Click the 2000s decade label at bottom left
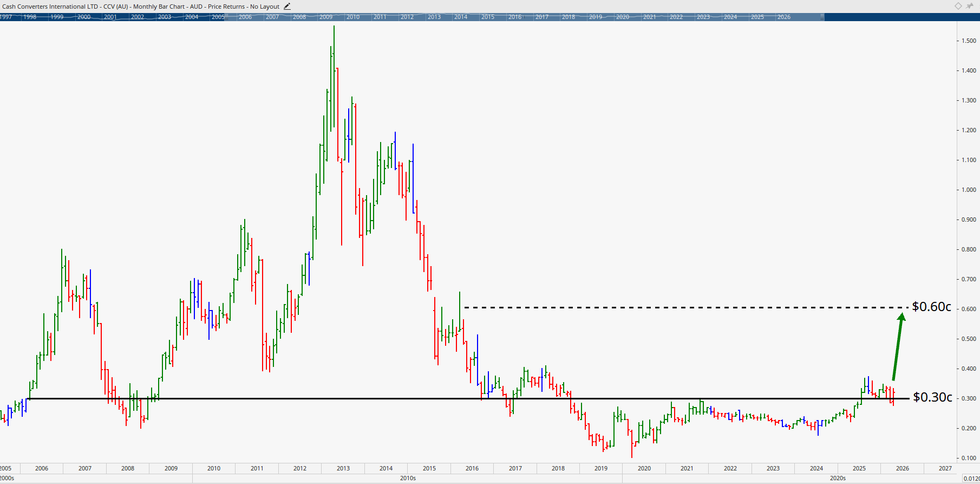Image resolution: width=980 pixels, height=484 pixels. pos(7,478)
